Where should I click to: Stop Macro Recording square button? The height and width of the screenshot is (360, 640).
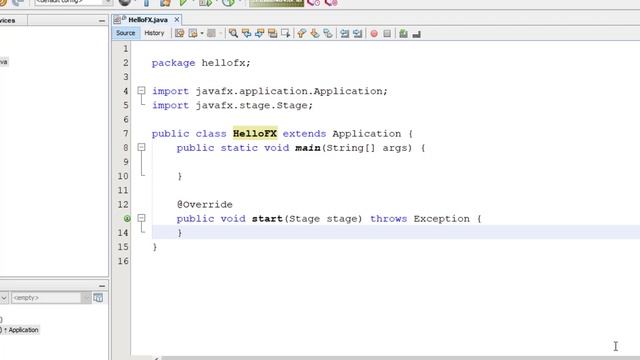[x=387, y=33]
